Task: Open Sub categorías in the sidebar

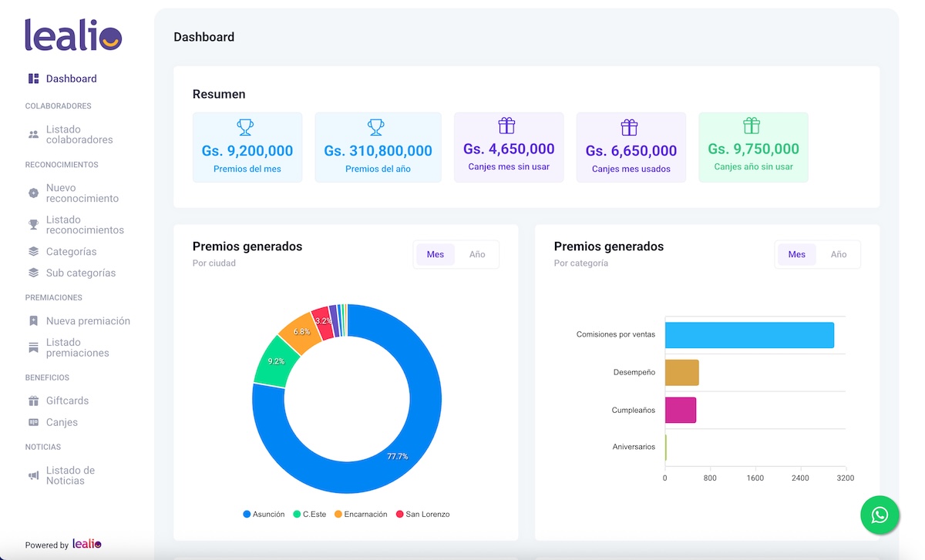Action: click(x=80, y=273)
